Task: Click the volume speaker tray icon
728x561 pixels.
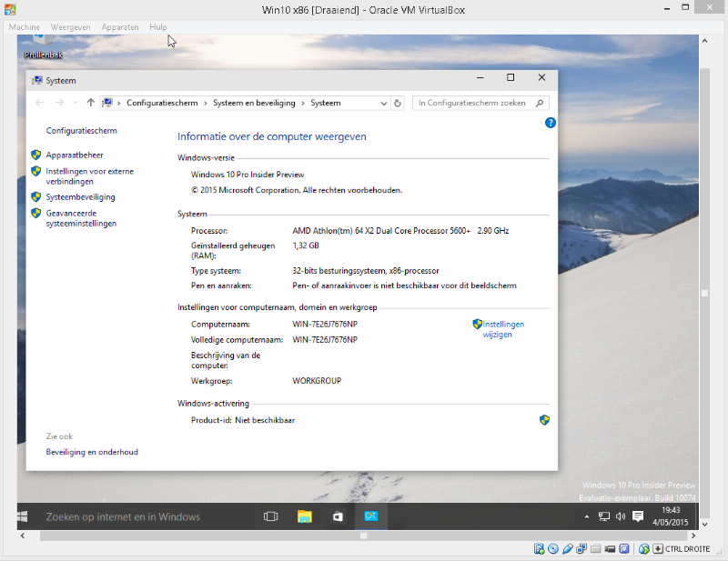Action: tap(621, 516)
